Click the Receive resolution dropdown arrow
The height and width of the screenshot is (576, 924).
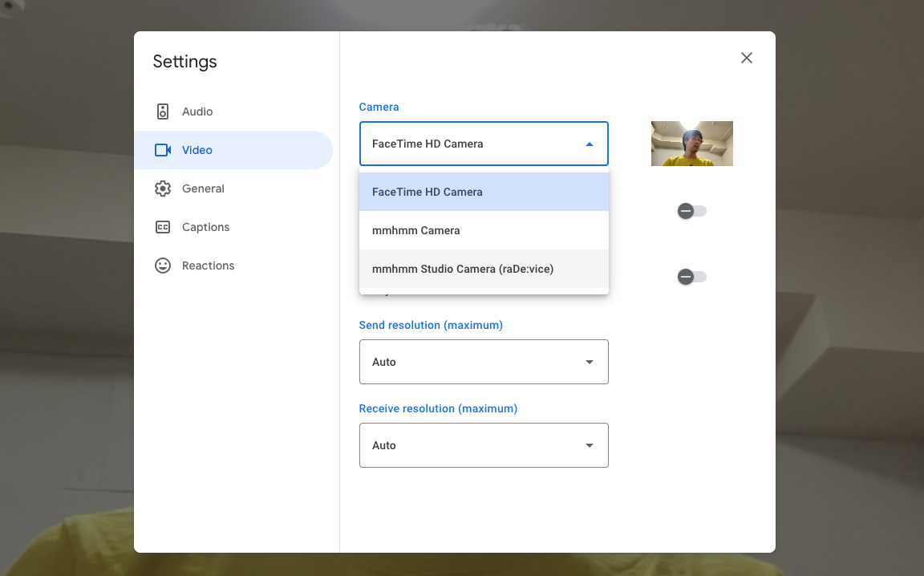(590, 445)
